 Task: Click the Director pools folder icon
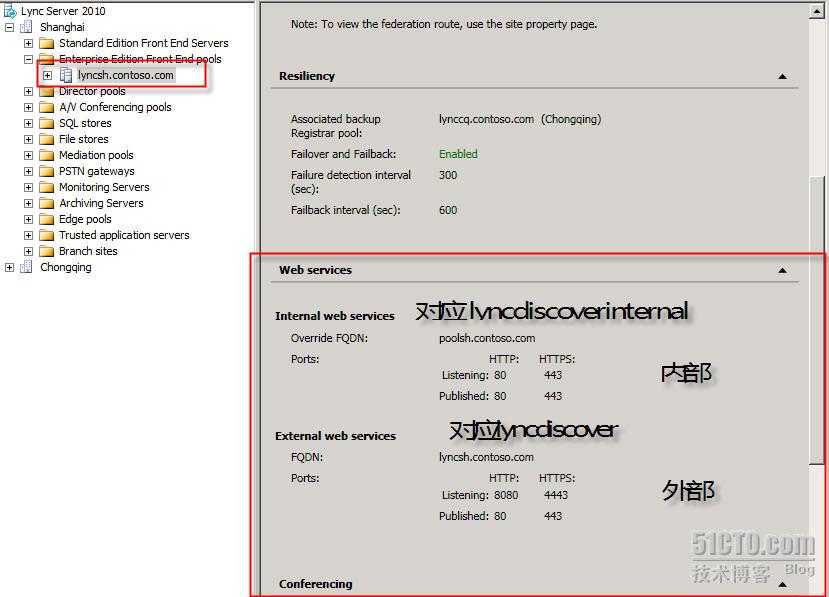coord(47,91)
